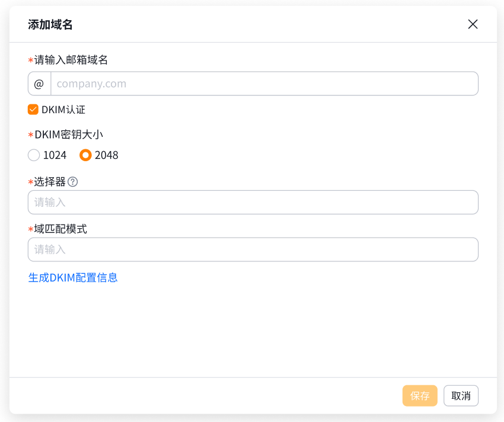Viewport: 504px width, 422px height.
Task: Click the DKIM认证 label text
Action: click(x=63, y=110)
